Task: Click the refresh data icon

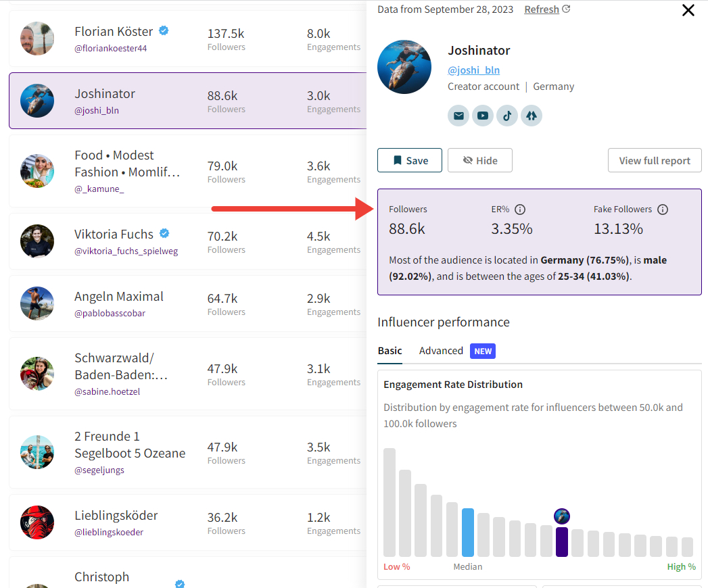Action: coord(566,9)
